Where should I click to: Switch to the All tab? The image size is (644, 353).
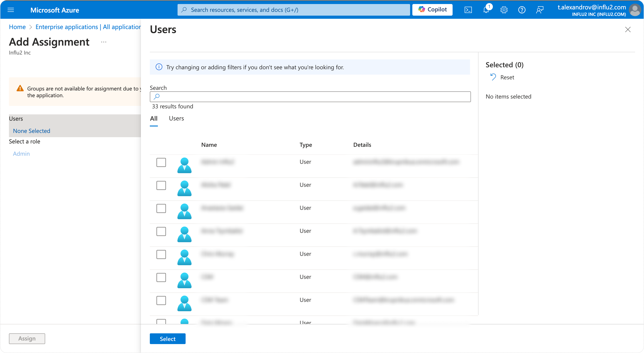point(154,118)
